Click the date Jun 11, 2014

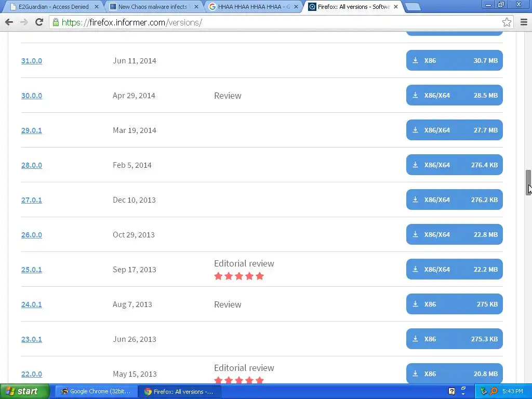coord(135,61)
